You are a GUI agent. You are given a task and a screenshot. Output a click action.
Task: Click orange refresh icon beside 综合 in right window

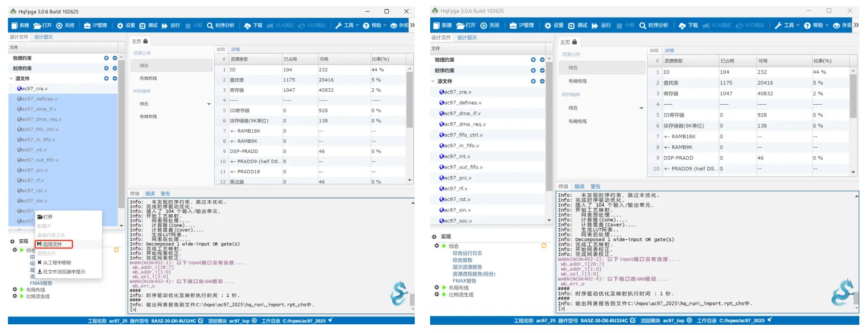click(x=544, y=246)
